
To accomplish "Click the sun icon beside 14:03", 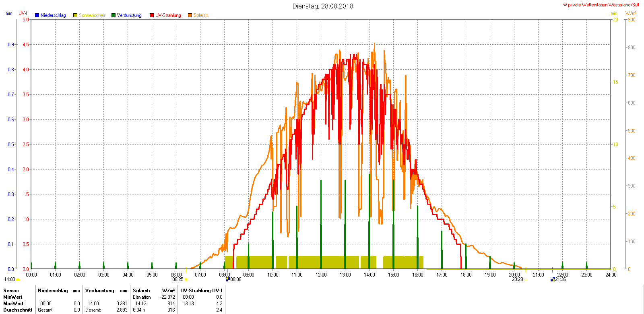I will (x=18, y=279).
